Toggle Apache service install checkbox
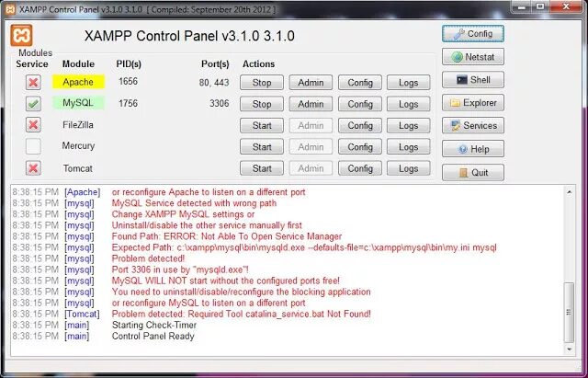This screenshot has width=588, height=378. (33, 82)
